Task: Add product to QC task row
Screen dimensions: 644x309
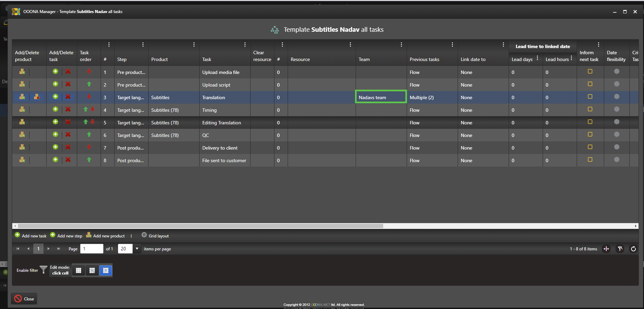Action: [21, 134]
